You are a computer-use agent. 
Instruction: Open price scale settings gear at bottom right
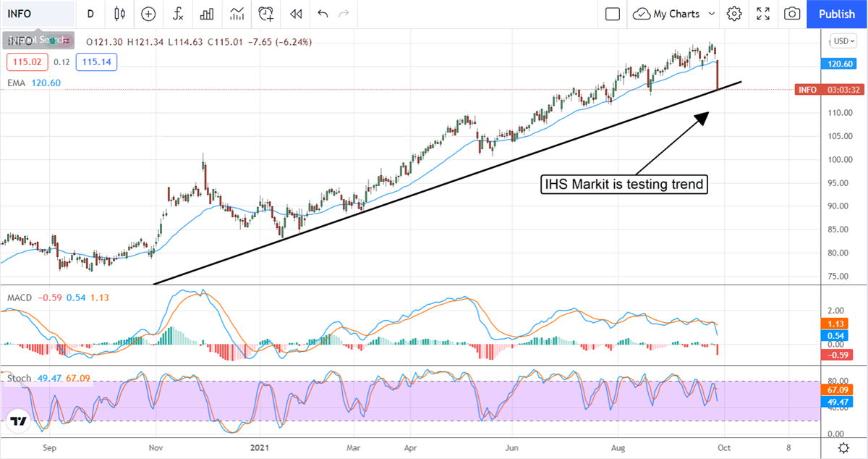click(x=843, y=449)
